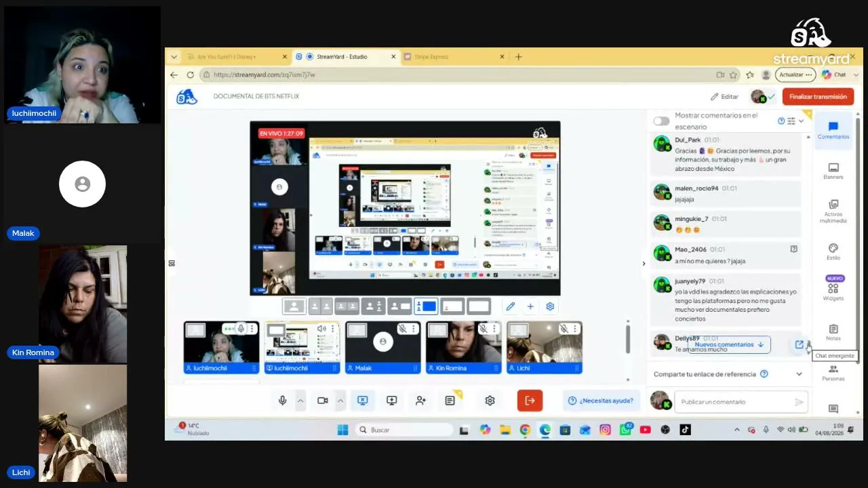This screenshot has height=488, width=868.
Task: Open the Widgets panel
Action: pyautogui.click(x=833, y=289)
